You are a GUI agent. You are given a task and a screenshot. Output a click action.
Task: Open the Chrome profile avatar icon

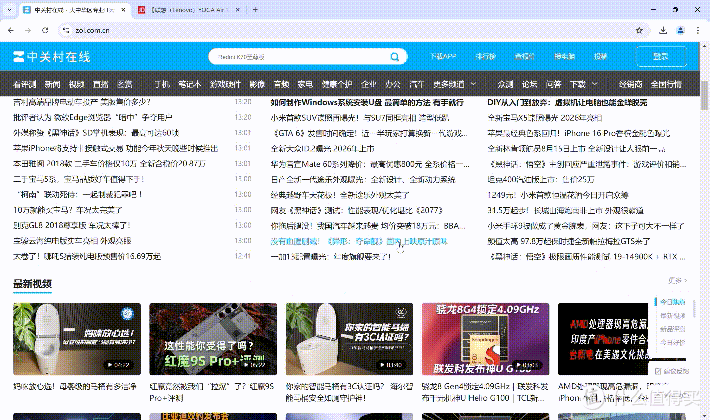pyautogui.click(x=680, y=30)
